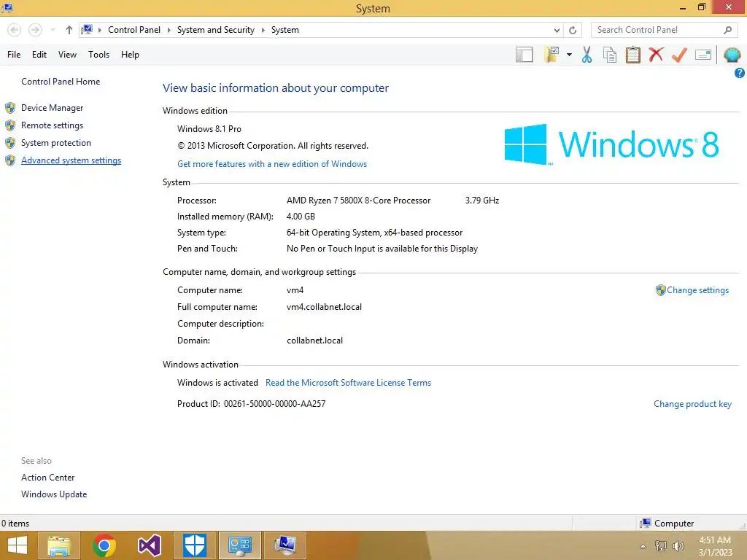Image resolution: width=747 pixels, height=560 pixels.
Task: Launch Google Chrome from the taskbar
Action: coord(104,545)
